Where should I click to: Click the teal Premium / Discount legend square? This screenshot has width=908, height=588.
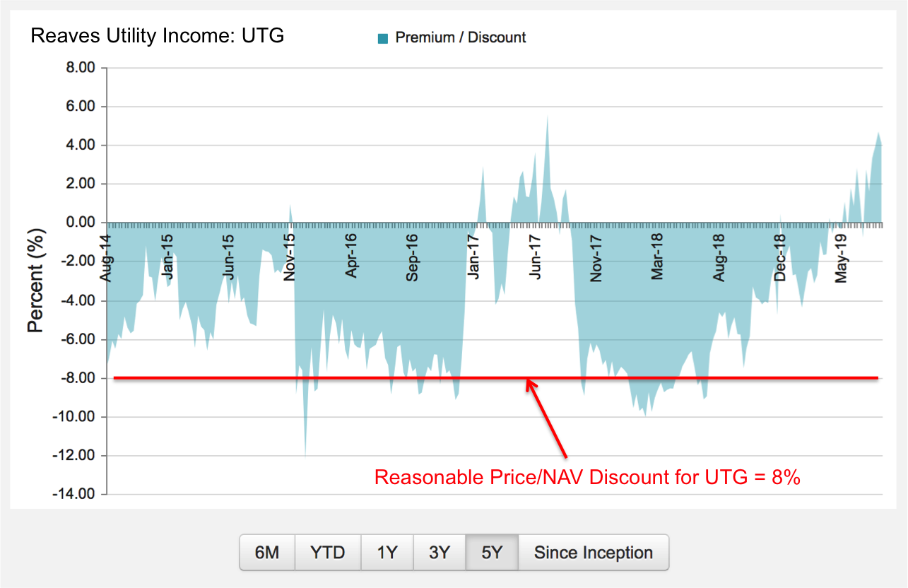point(383,38)
